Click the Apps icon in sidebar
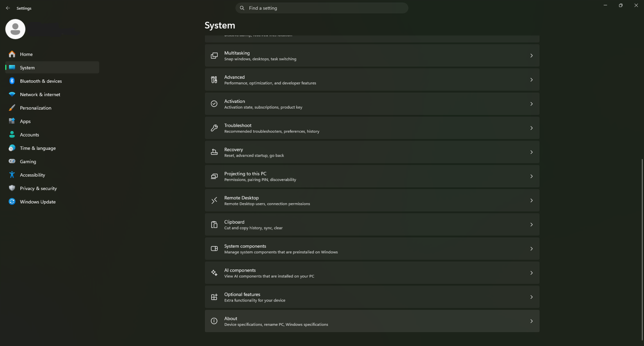The width and height of the screenshot is (644, 346). pos(12,121)
